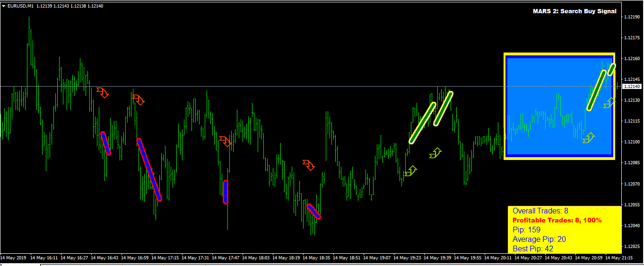Open the dropdown arrow beside EURUSD,M1
This screenshot has width=644, height=266.
tap(3, 6)
